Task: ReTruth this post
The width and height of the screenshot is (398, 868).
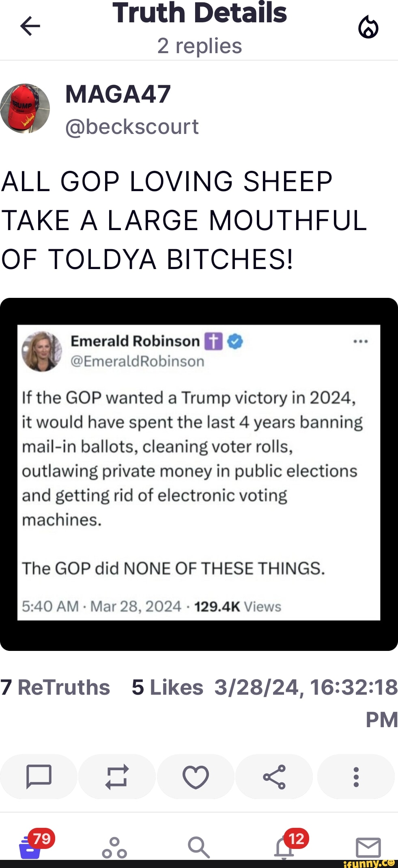Action: 117,776
